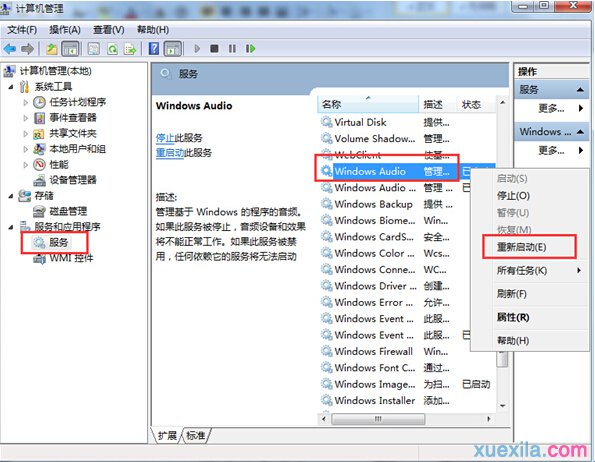
Task: Select the Windows Firewall service row
Action: pyautogui.click(x=395, y=351)
